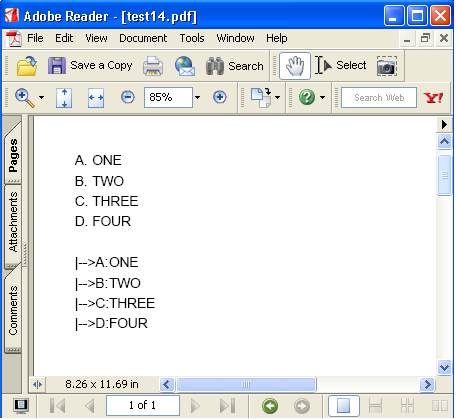Image resolution: width=456 pixels, height=419 pixels.
Task: Go to next view grey arrow
Action: pyautogui.click(x=302, y=406)
